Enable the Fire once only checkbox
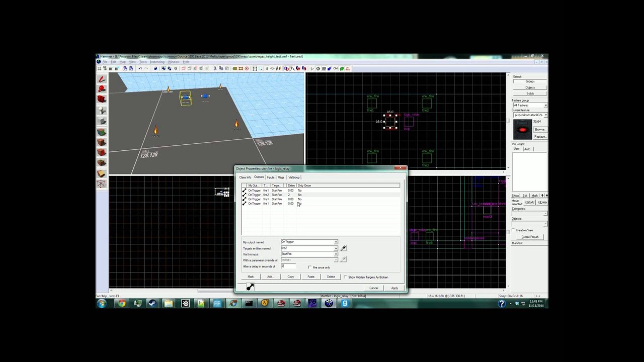 coord(310,267)
